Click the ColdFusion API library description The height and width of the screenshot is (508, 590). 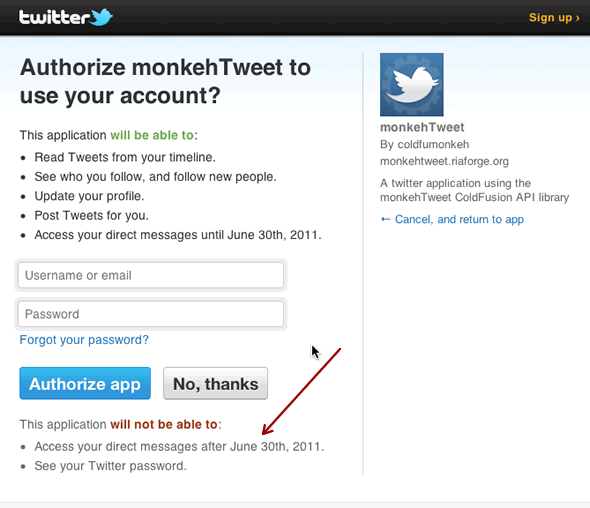pos(474,190)
